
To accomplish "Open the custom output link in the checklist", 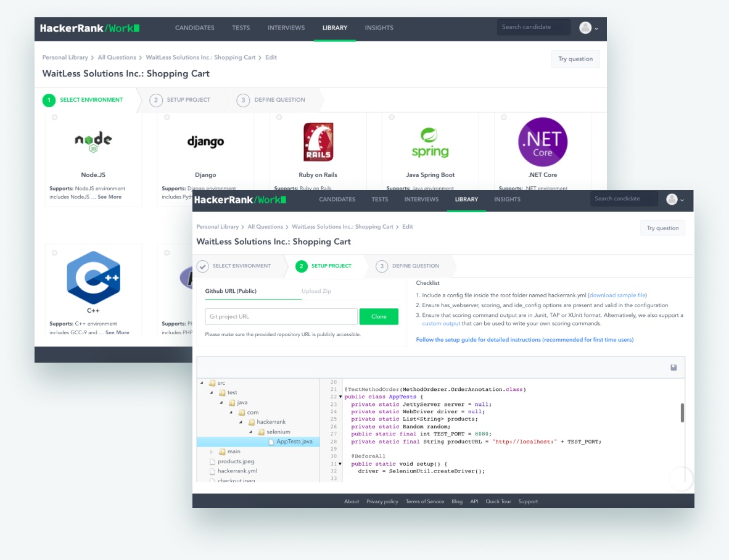I will 441,324.
